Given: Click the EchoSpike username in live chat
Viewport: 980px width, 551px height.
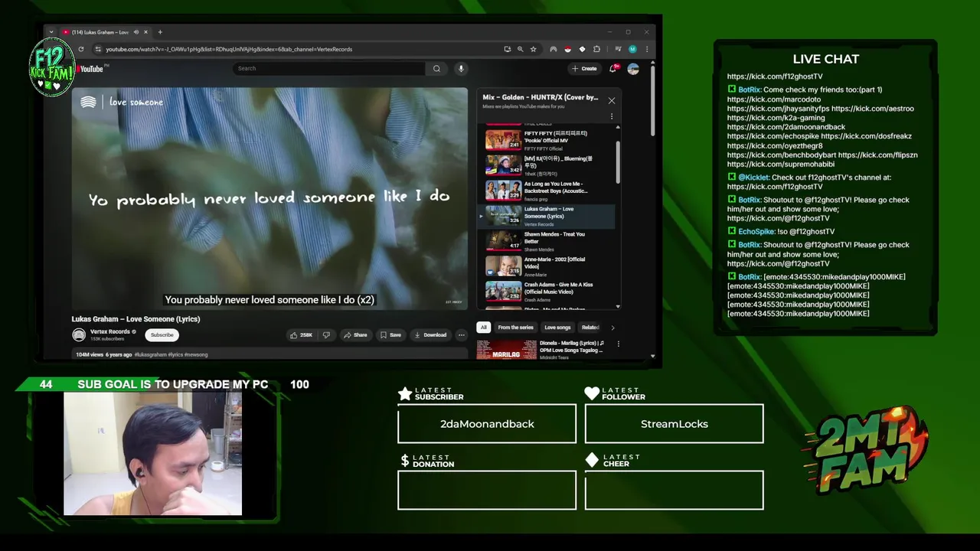Looking at the screenshot, I should tap(756, 231).
